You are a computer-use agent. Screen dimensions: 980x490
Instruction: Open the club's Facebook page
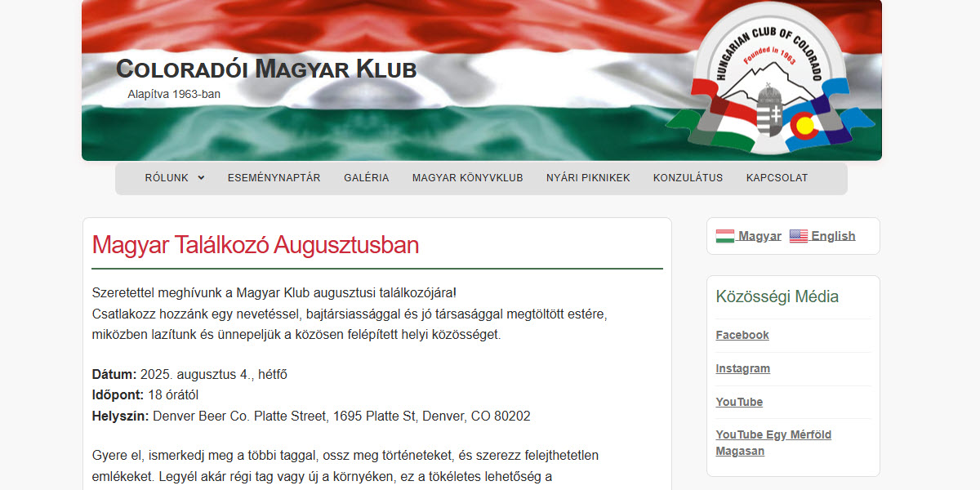[x=742, y=335]
